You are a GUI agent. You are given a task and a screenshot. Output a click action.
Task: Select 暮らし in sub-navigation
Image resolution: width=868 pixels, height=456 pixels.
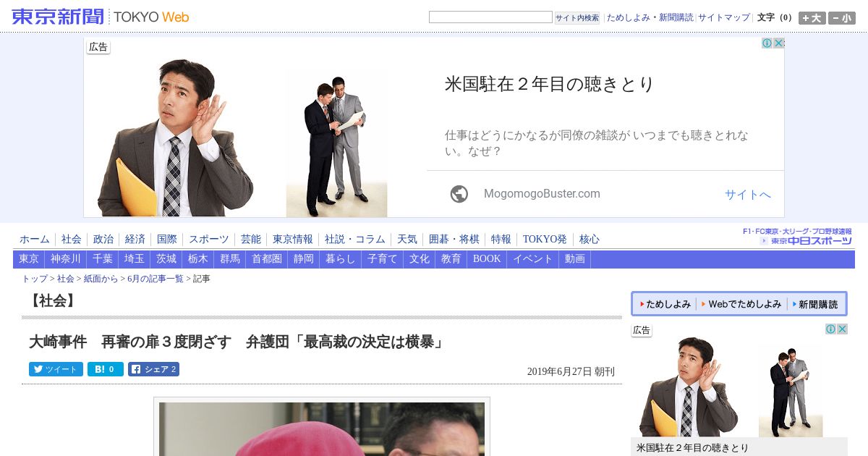[x=341, y=259]
